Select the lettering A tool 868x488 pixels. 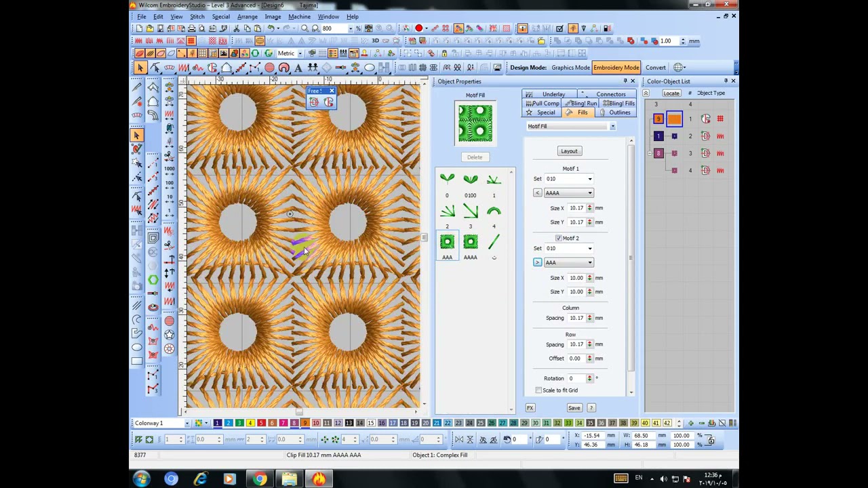298,68
